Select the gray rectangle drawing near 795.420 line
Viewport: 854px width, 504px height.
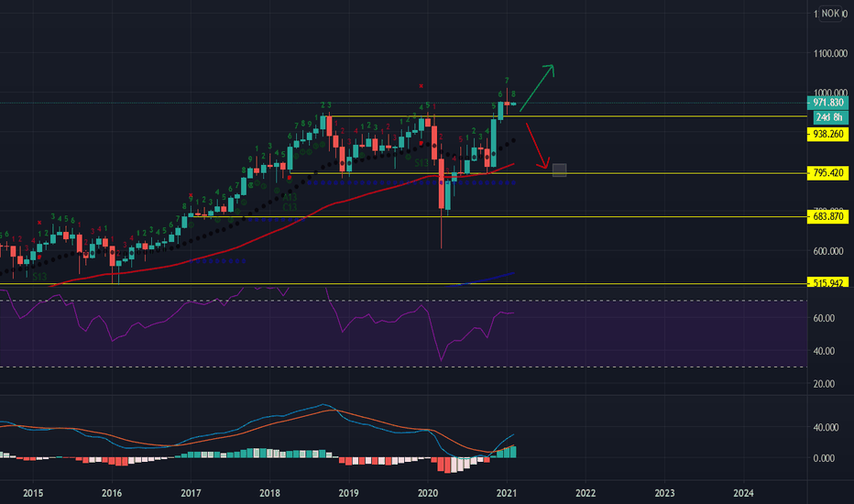pyautogui.click(x=559, y=170)
